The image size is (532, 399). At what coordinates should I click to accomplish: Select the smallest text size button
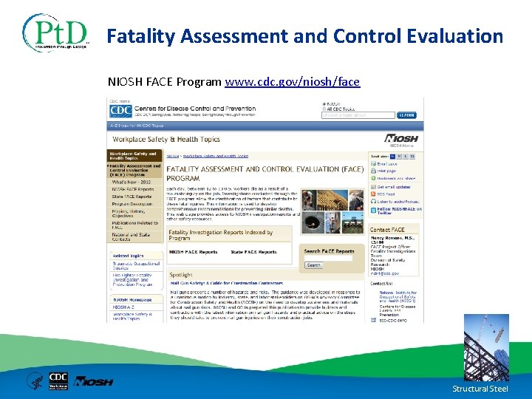[x=392, y=157]
